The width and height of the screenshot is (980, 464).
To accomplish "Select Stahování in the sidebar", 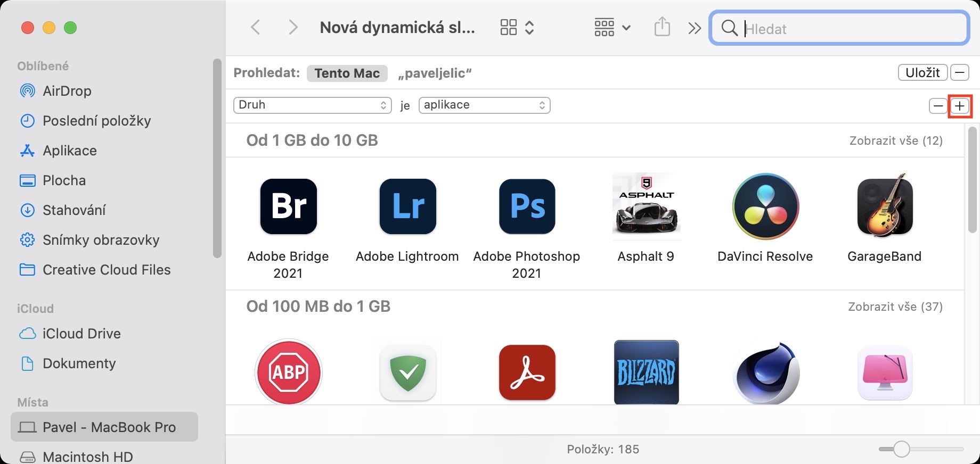I will click(x=74, y=210).
